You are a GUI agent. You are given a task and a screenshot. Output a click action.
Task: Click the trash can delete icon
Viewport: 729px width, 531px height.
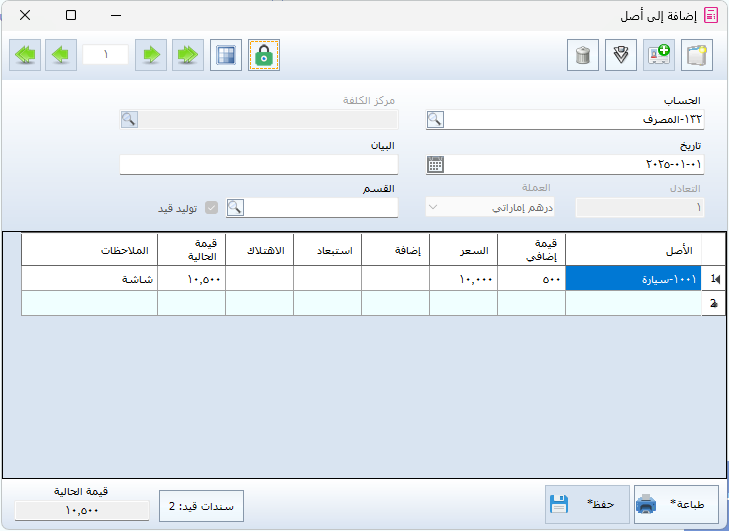583,55
